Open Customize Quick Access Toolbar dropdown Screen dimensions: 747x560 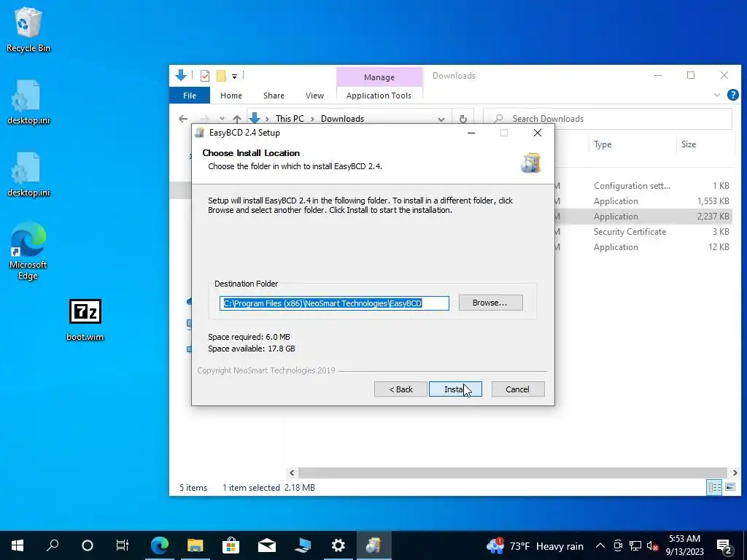(234, 76)
